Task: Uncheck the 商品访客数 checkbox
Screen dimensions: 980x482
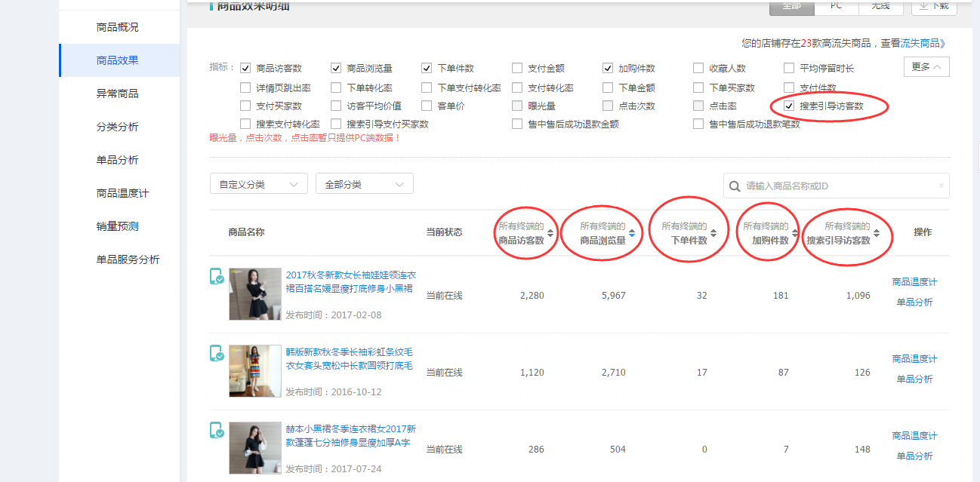Action: point(245,68)
